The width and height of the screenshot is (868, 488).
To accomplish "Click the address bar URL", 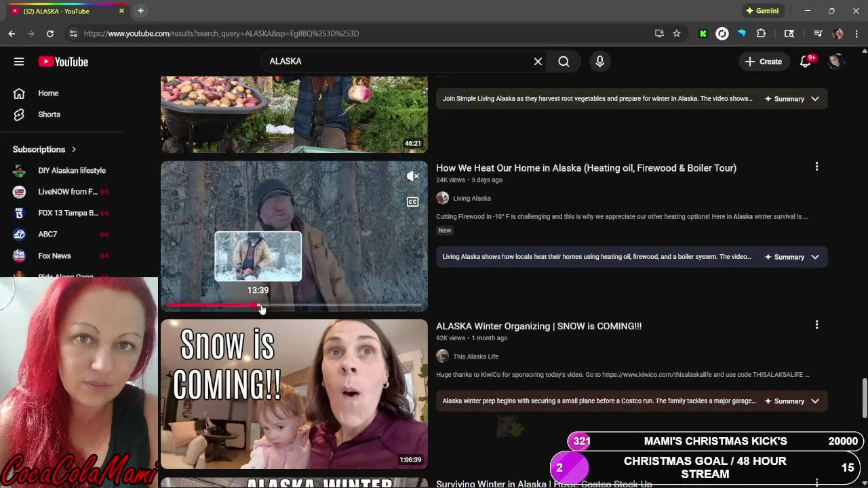I will pyautogui.click(x=221, y=33).
